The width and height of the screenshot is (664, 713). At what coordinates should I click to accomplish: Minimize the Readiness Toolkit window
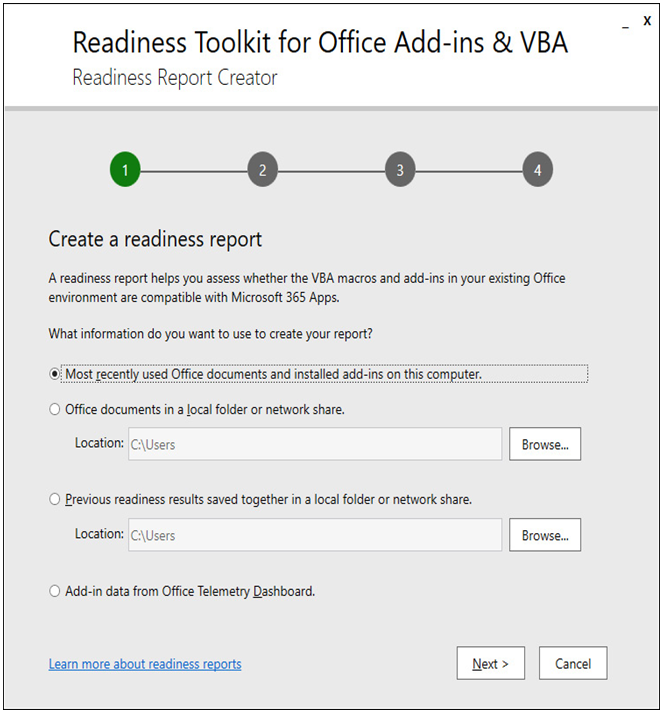coord(626,25)
